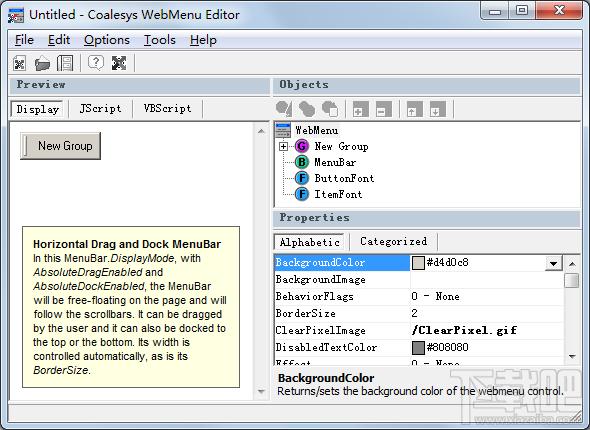This screenshot has height=430, width=590.
Task: Switch to the JScript preview tab
Action: pyautogui.click(x=100, y=109)
